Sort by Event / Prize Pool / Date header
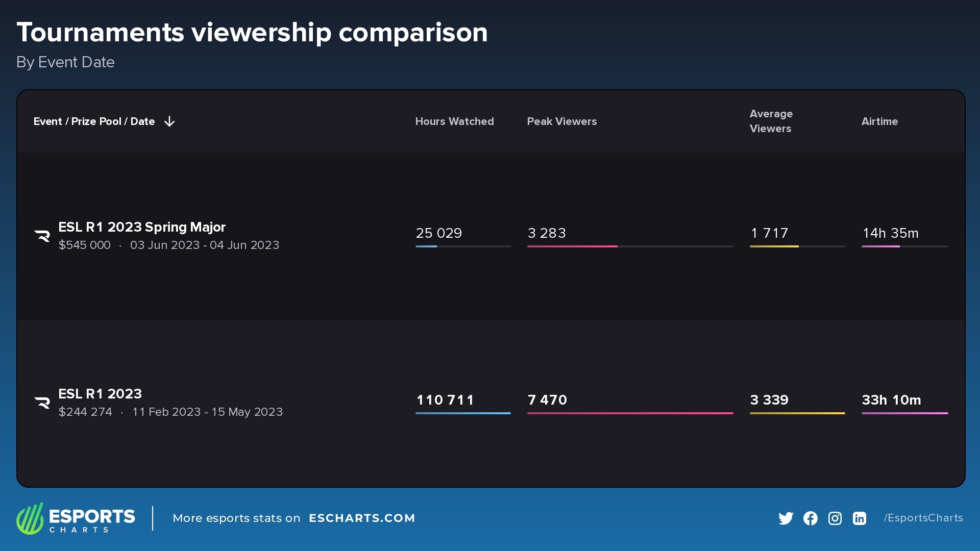Screen dimensions: 980x551 [94, 121]
